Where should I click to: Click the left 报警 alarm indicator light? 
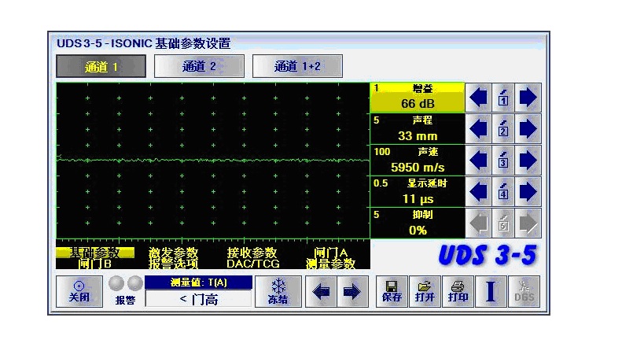(x=116, y=283)
